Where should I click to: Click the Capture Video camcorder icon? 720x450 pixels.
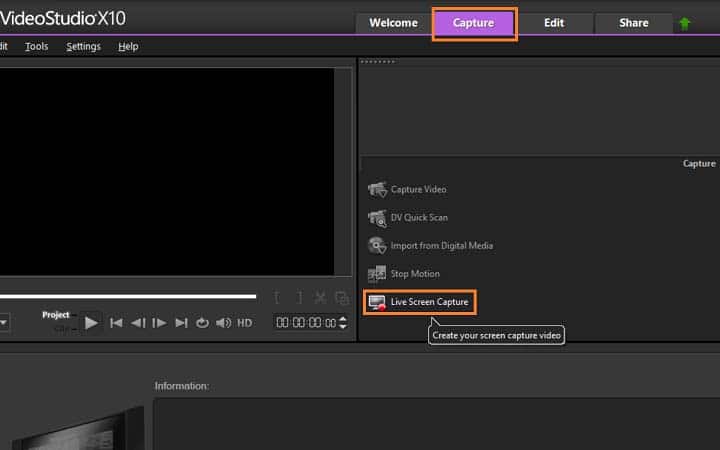[x=377, y=190]
